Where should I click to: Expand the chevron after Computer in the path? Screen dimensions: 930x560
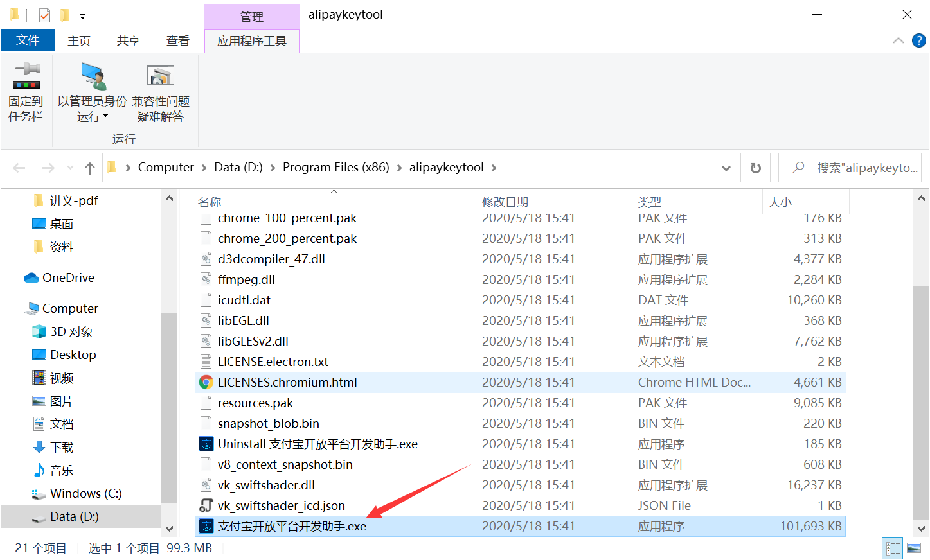(x=204, y=168)
